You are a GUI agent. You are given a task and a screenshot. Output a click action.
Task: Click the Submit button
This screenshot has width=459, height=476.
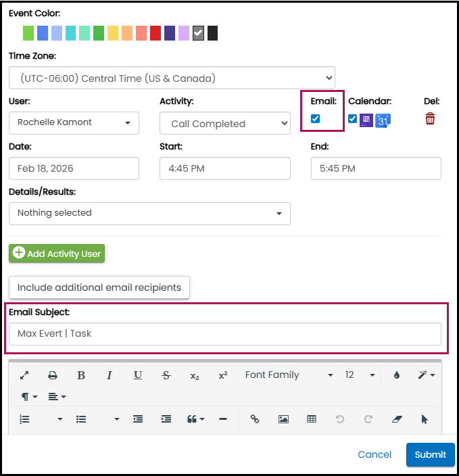(430, 454)
